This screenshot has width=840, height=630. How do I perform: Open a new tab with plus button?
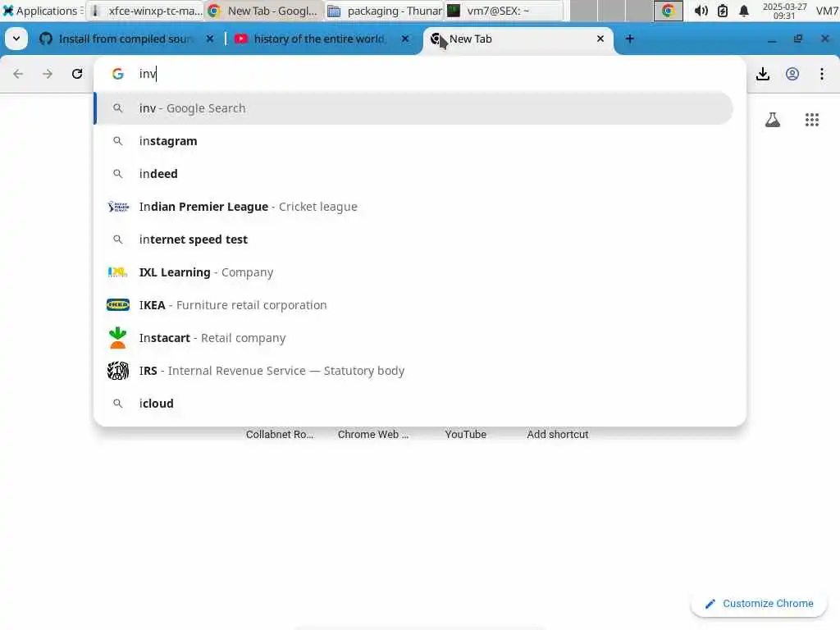pyautogui.click(x=629, y=39)
